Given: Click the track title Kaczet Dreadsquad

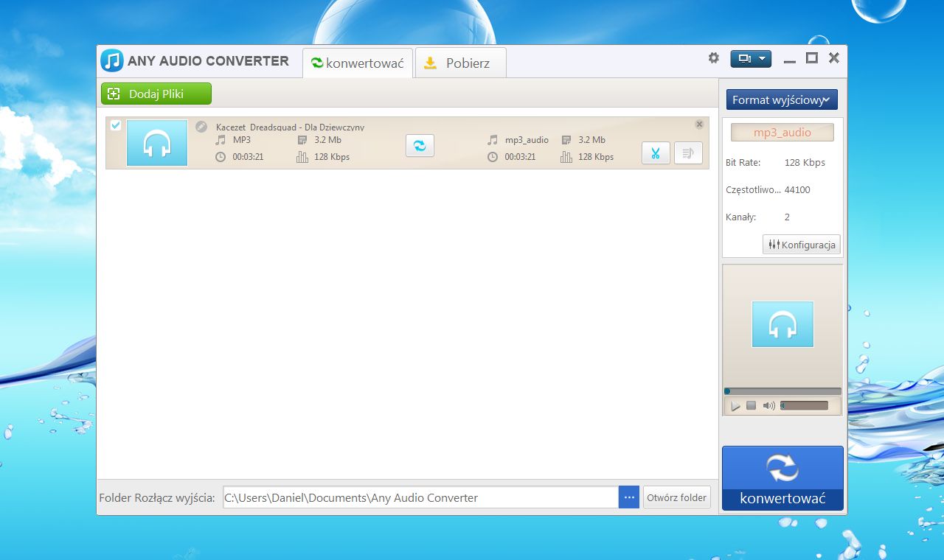Looking at the screenshot, I should (x=290, y=127).
